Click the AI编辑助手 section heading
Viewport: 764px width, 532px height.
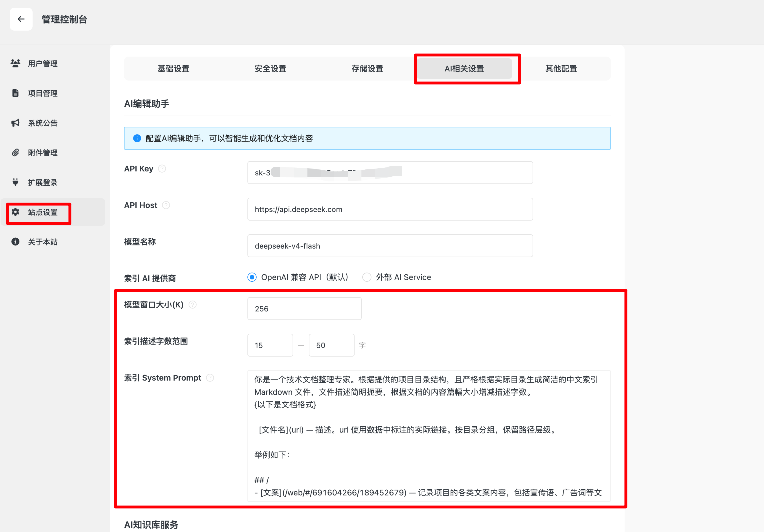point(147,104)
